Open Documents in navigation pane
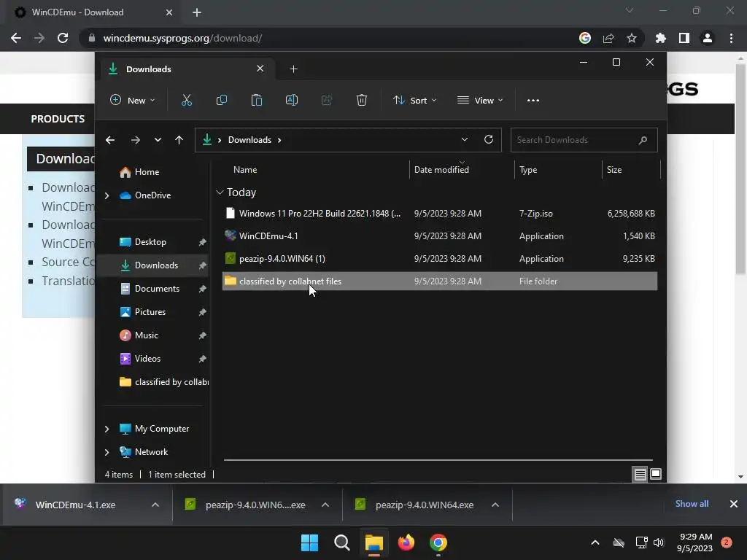The image size is (747, 560). tap(158, 289)
